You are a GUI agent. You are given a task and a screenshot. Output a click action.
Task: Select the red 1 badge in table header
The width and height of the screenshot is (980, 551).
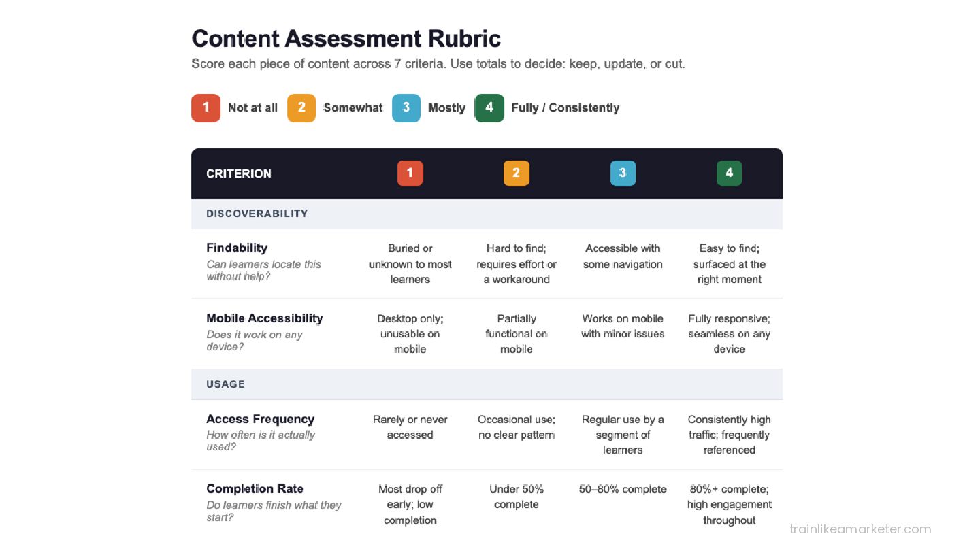[x=410, y=173]
